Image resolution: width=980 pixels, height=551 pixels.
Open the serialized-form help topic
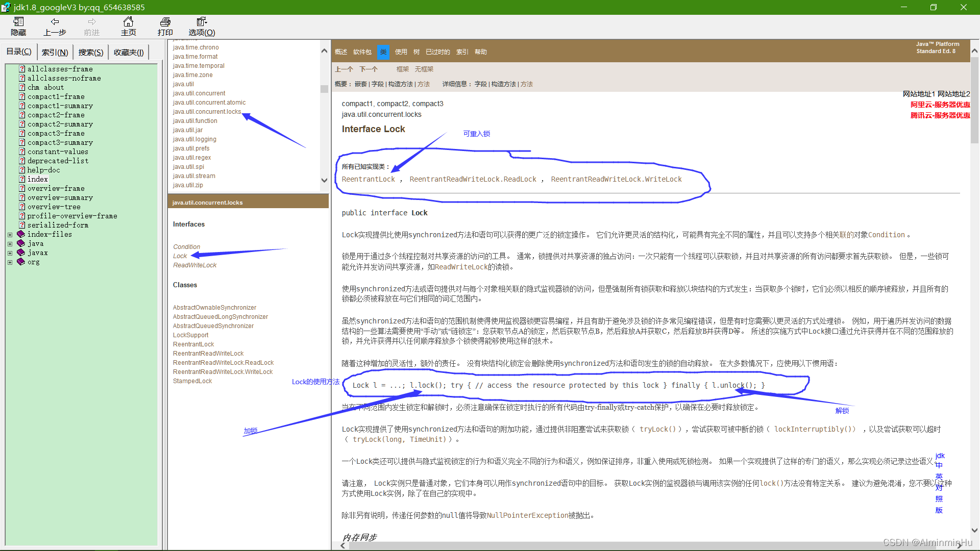[x=58, y=225]
